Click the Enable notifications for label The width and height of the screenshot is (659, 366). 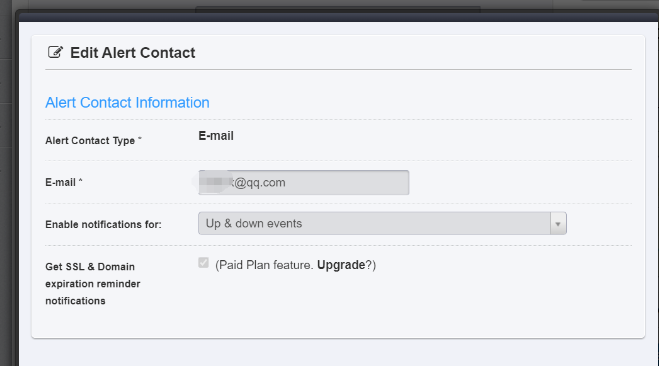click(x=103, y=224)
